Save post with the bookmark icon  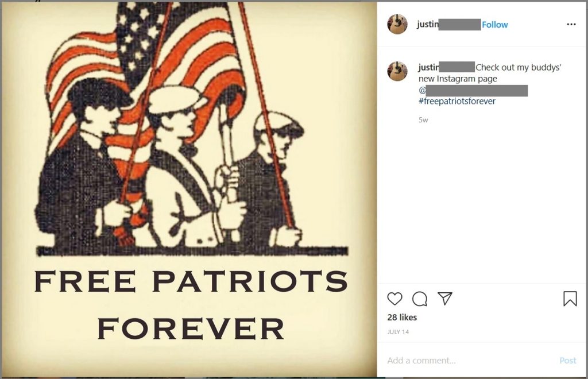pyautogui.click(x=570, y=299)
